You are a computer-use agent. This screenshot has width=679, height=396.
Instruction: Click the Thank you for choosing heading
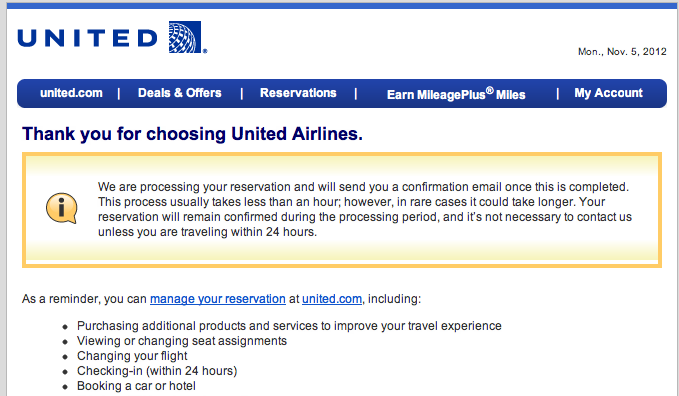192,134
